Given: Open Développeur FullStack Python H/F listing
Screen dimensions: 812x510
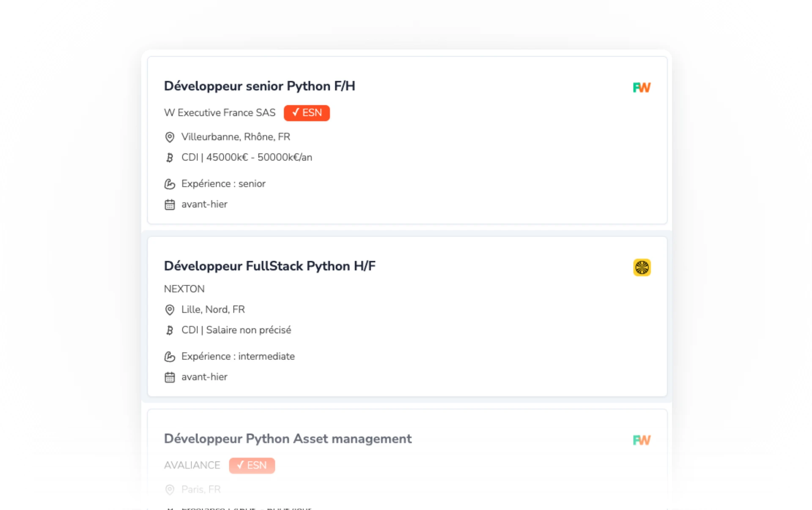Looking at the screenshot, I should coord(269,266).
